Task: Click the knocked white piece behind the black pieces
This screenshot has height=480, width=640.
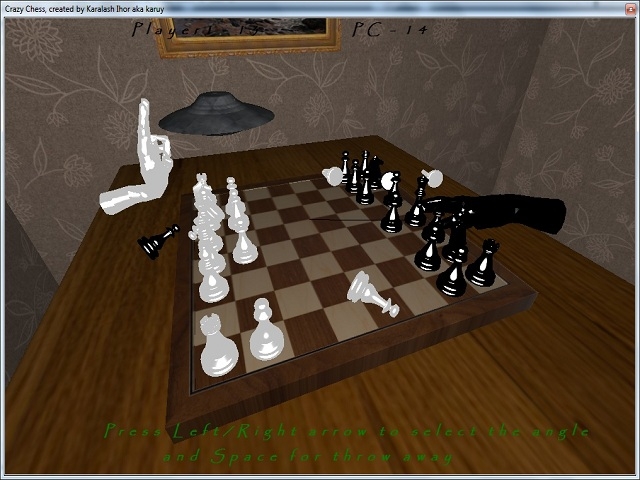Action: (x=333, y=176)
